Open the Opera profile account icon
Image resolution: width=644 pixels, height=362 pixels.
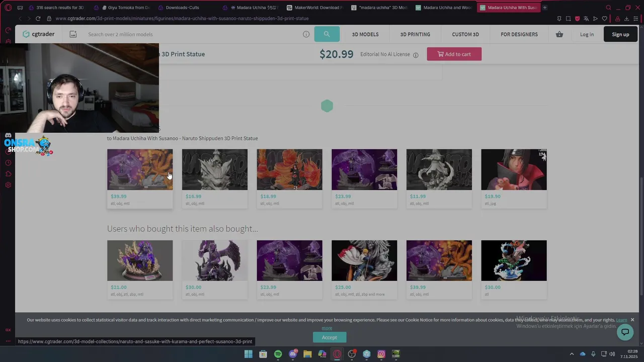(x=617, y=19)
